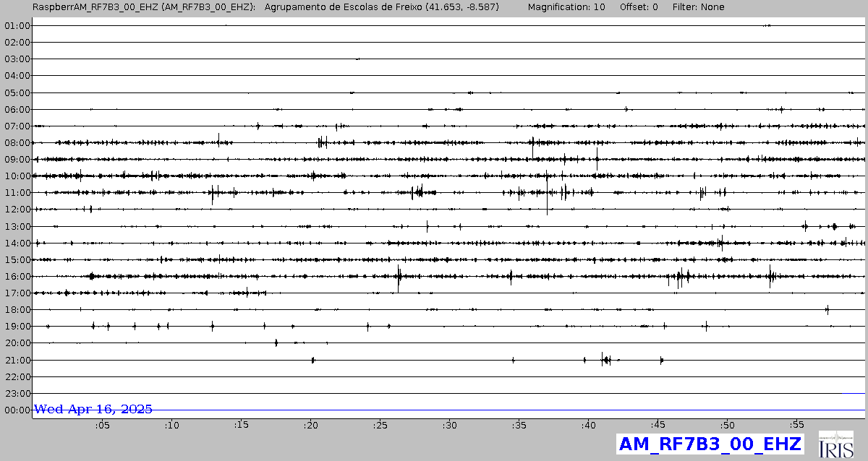Click the event cluster on 21:00 trace at :41
This screenshot has width=868, height=461.
point(606,359)
